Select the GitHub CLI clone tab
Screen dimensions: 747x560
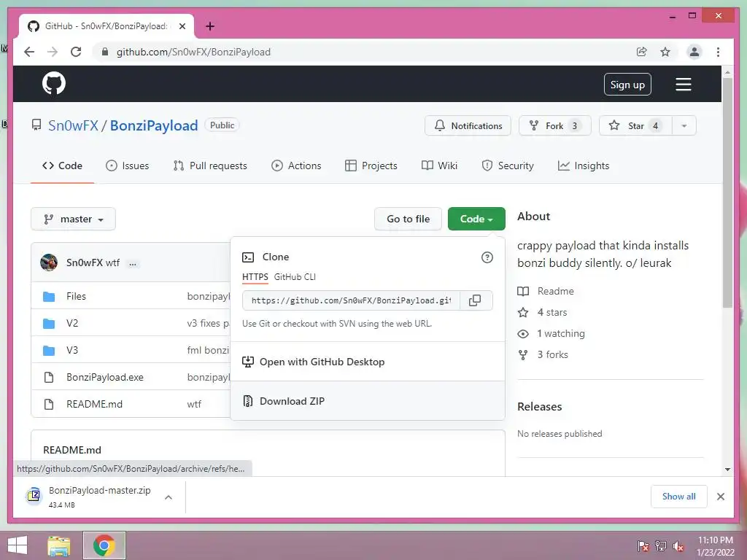tap(295, 277)
